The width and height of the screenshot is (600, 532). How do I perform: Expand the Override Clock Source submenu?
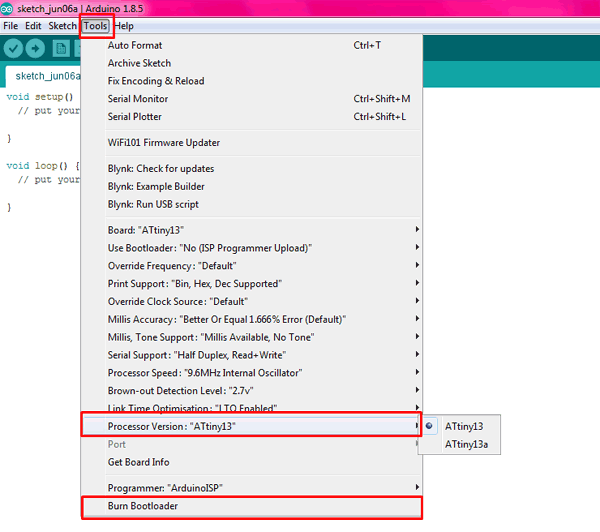click(x=252, y=301)
